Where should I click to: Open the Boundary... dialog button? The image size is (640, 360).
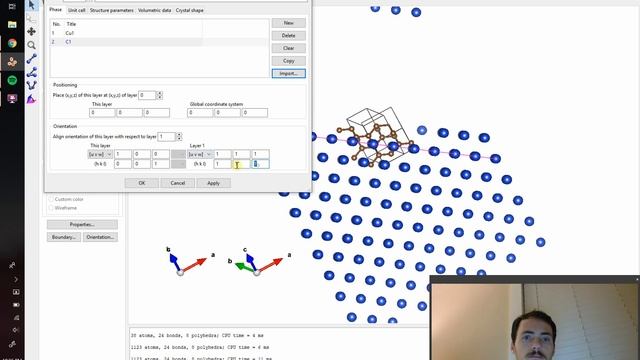64,237
